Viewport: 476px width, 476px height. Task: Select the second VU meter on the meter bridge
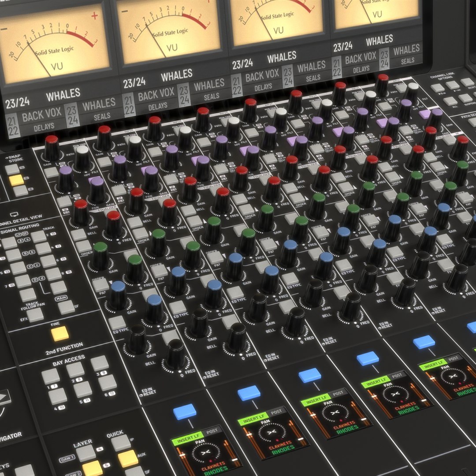point(168,31)
